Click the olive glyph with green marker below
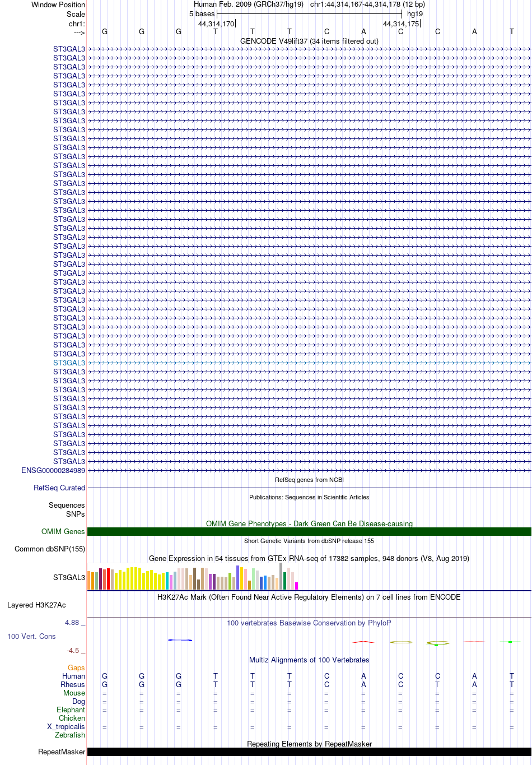Image resolution: width=532 pixels, height=765 pixels. 437,643
